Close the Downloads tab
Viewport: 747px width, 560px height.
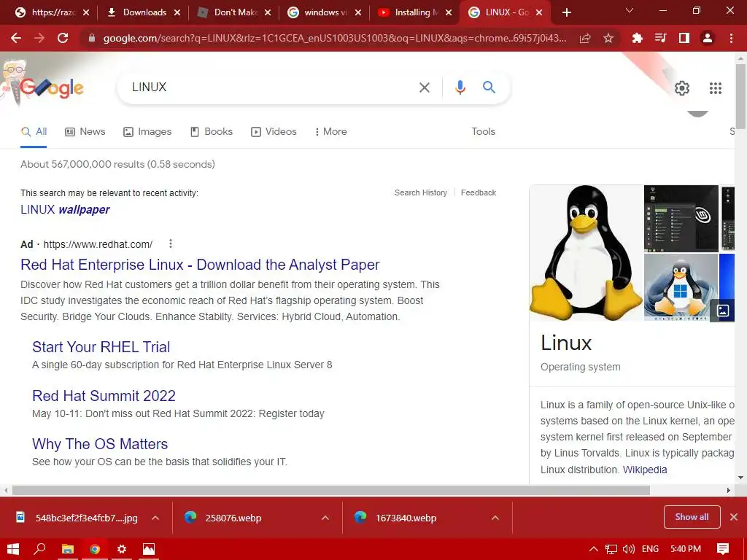[177, 12]
